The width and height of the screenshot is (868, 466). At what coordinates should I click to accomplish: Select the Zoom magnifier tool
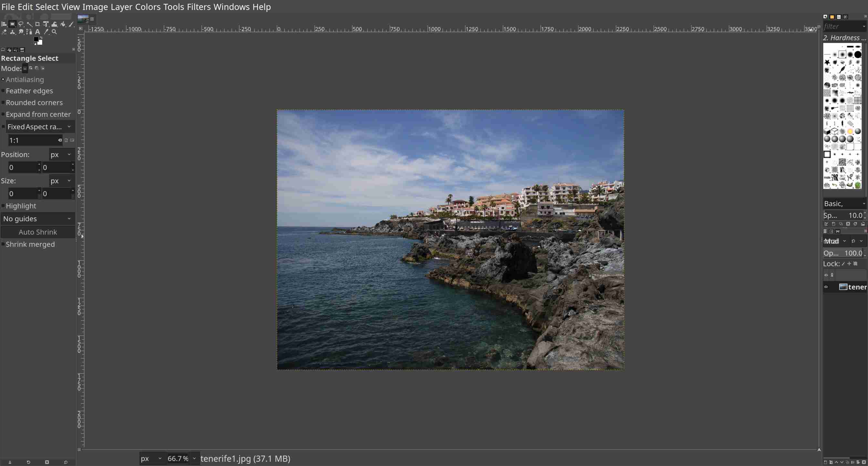[x=54, y=32]
